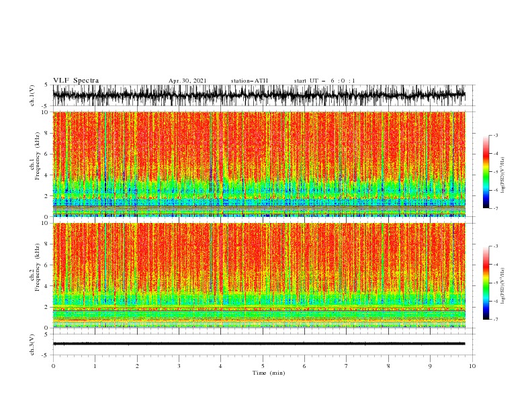The height and width of the screenshot is (411, 532).
Task: Click the 'VLF Spectra' title text
Action: point(76,81)
